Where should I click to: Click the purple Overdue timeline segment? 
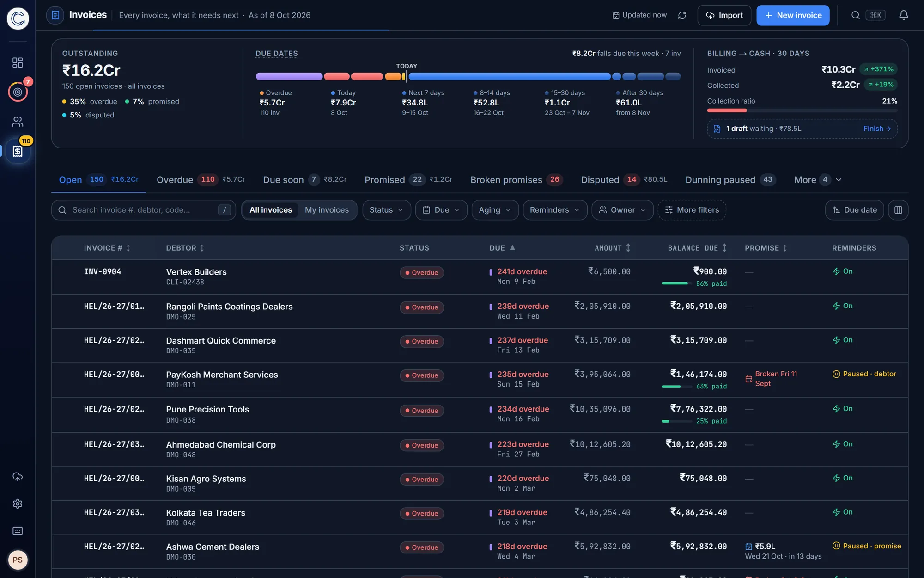(x=289, y=76)
